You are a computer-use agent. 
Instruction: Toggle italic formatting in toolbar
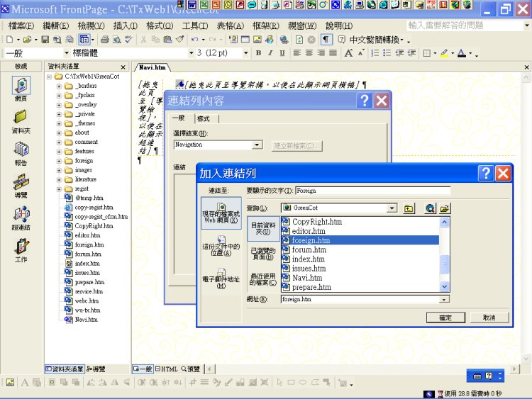point(270,53)
